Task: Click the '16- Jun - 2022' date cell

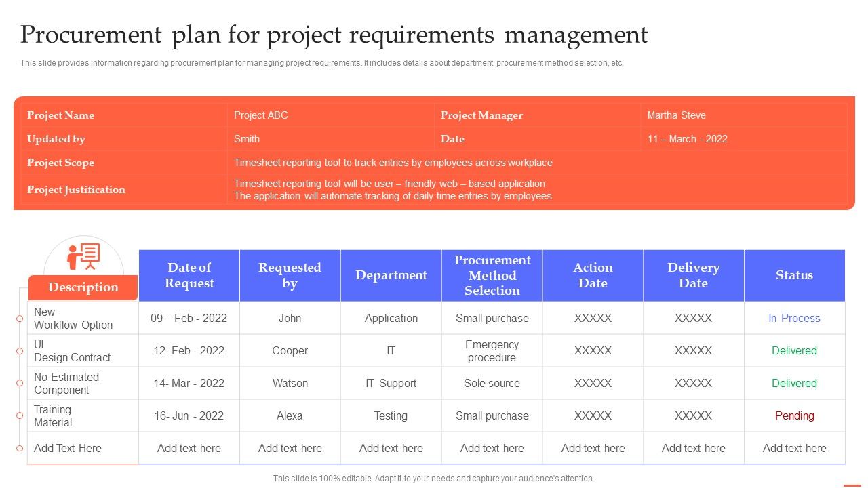Action: tap(189, 415)
